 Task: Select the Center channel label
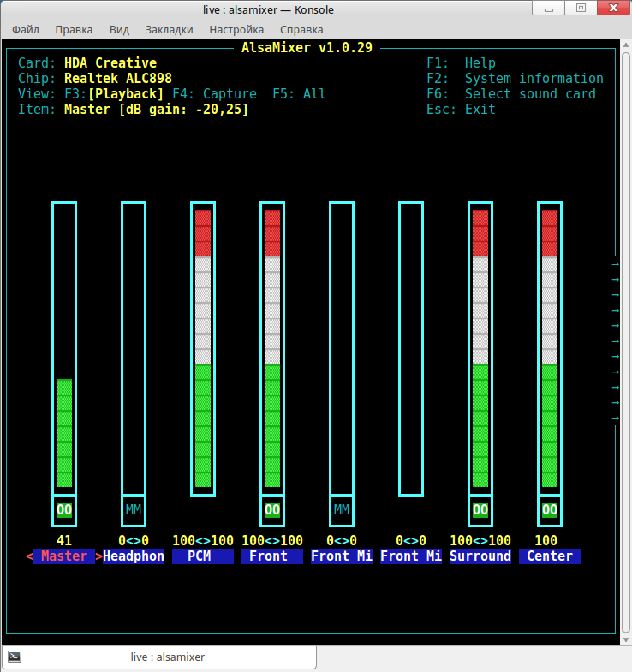coord(550,556)
